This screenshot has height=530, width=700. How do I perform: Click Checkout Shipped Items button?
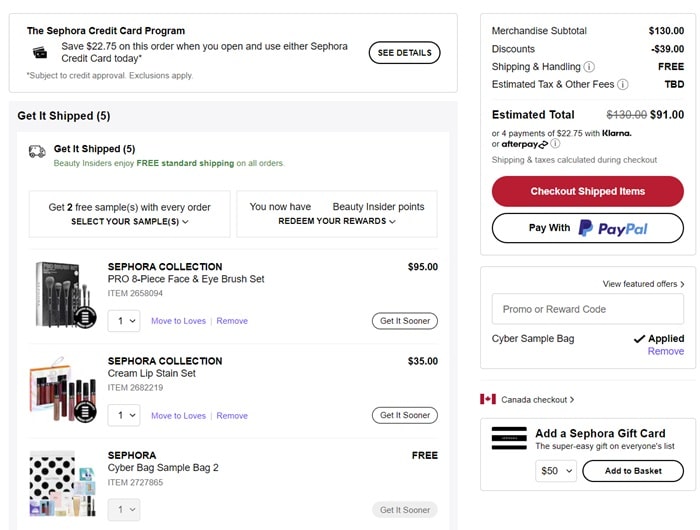[x=588, y=191]
